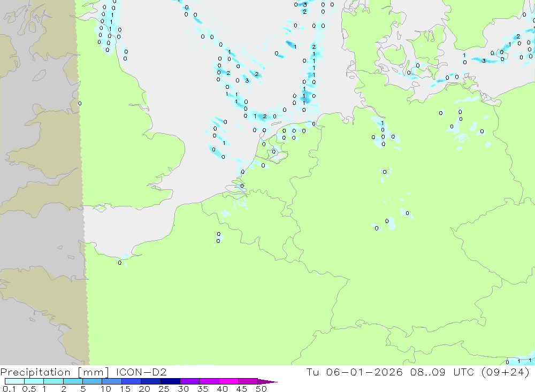This screenshot has width=535, height=392.
Task: Click the '(09+24)' forecast offset text
Action: pyautogui.click(x=506, y=372)
